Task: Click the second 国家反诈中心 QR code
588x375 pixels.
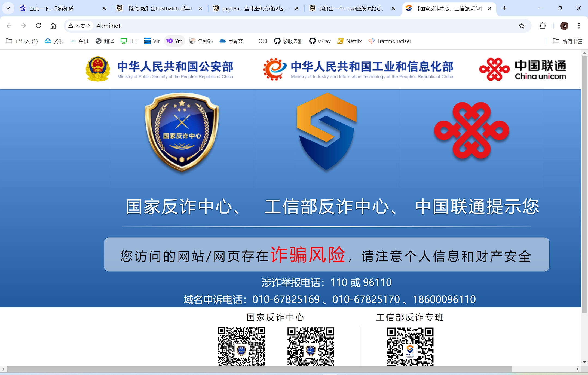Action: (x=311, y=346)
